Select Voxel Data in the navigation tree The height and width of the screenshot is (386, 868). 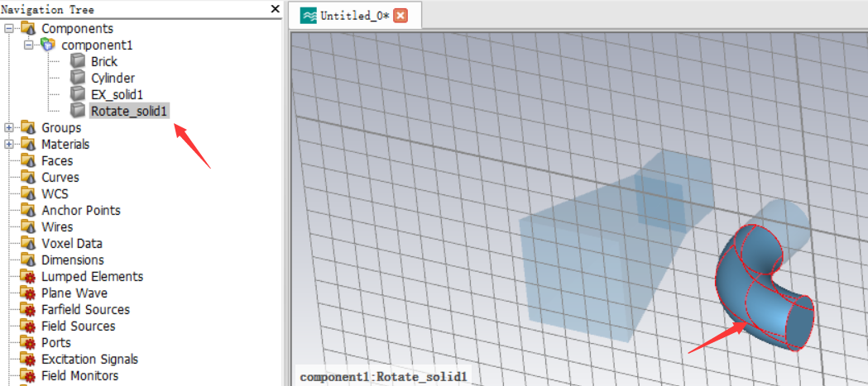(72, 244)
